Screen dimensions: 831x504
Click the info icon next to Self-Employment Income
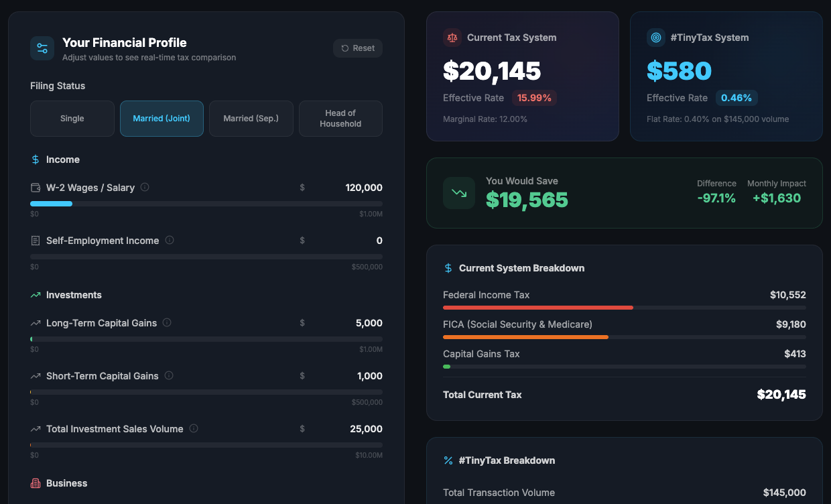point(170,241)
